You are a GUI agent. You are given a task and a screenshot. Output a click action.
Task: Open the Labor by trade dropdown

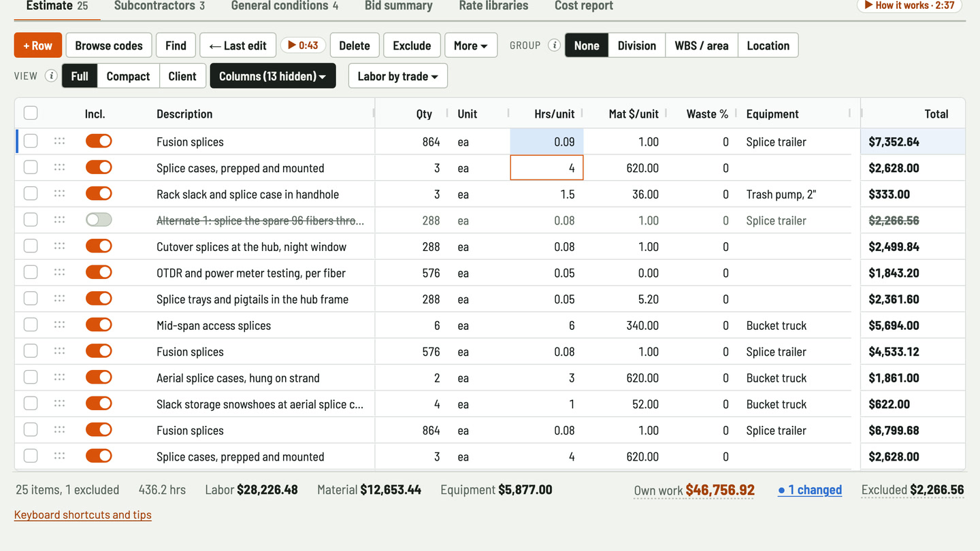click(397, 76)
